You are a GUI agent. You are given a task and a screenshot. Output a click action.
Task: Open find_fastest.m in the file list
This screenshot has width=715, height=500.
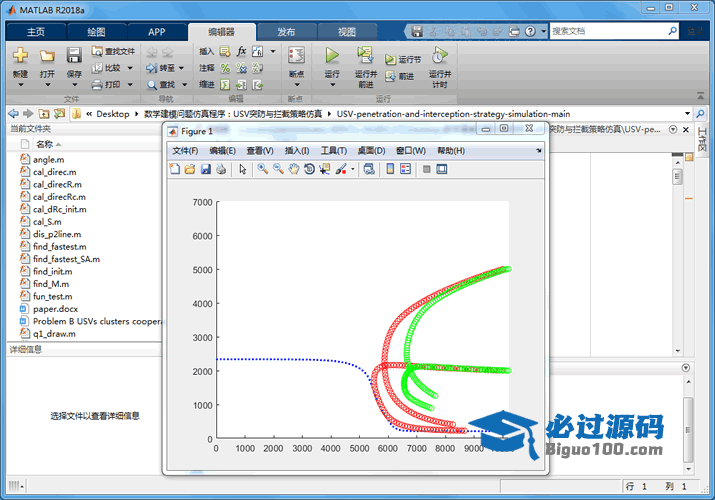pyautogui.click(x=59, y=246)
